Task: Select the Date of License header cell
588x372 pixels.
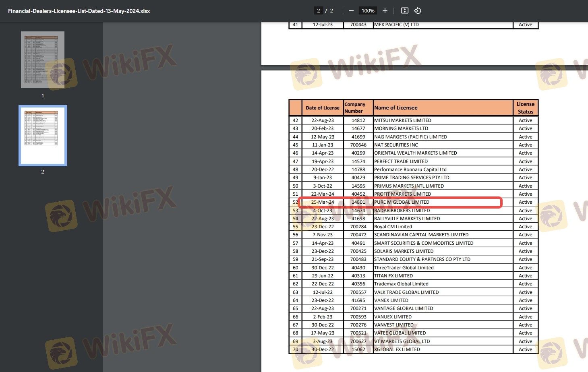Action: click(323, 108)
